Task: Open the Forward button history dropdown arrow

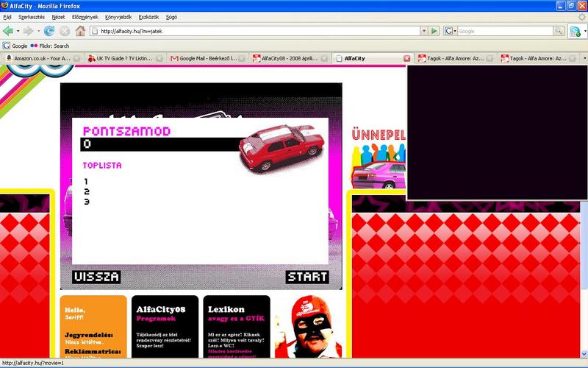Action: 38,31
